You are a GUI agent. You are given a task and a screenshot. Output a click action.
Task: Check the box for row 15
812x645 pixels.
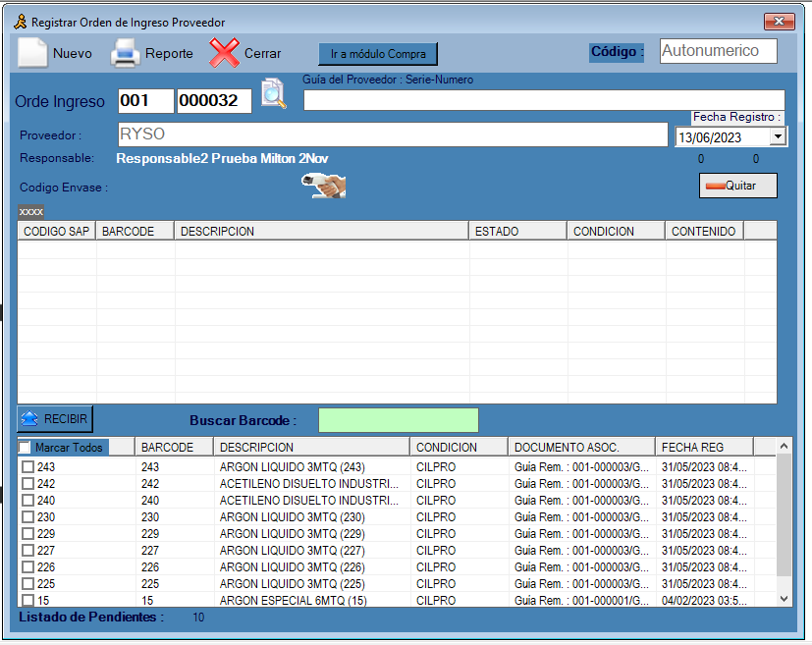pos(27,601)
